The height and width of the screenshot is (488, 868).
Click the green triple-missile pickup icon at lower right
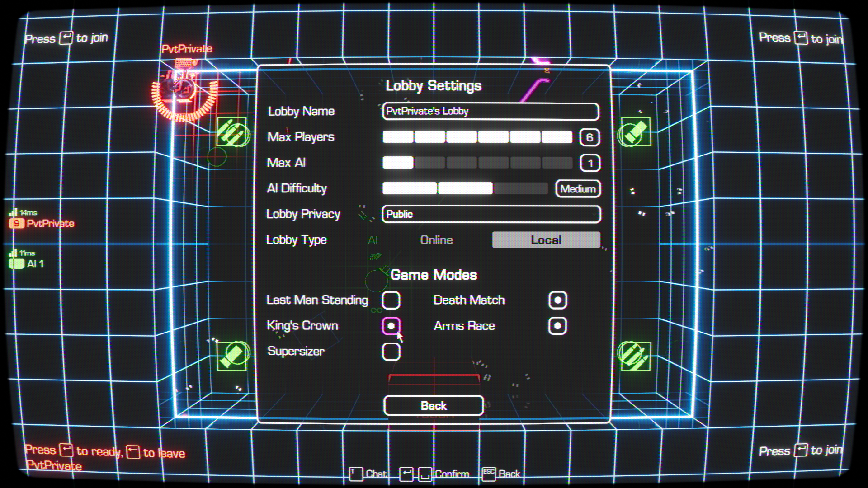pyautogui.click(x=635, y=356)
